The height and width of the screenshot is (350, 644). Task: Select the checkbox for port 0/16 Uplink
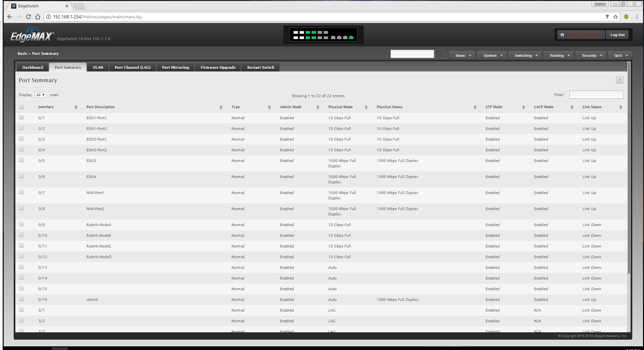pyautogui.click(x=21, y=299)
